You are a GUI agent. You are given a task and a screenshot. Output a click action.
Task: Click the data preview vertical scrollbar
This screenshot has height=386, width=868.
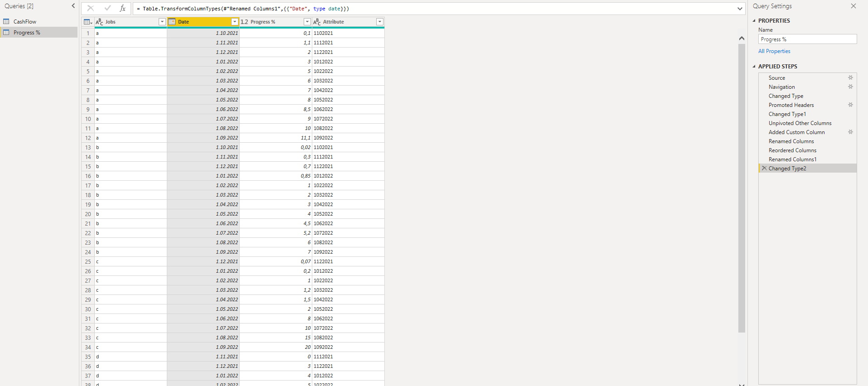point(742,188)
